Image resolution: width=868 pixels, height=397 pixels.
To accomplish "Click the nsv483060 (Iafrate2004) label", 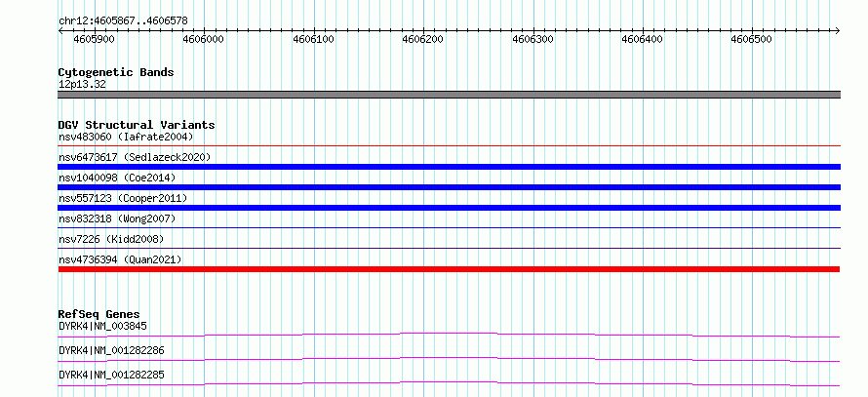I will tap(126, 137).
